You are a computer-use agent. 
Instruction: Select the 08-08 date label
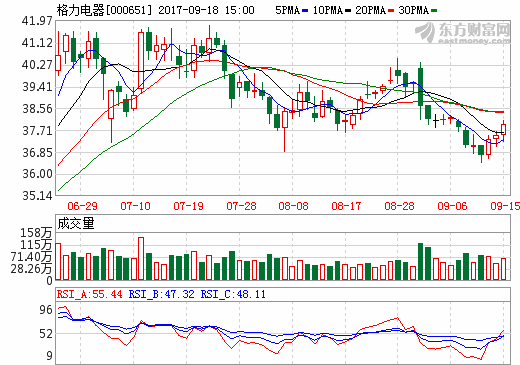click(x=293, y=206)
